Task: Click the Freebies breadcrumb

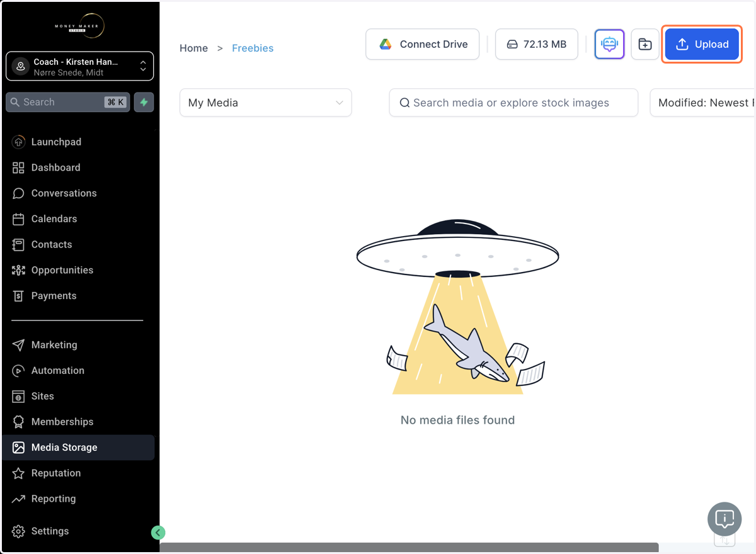Action: [253, 48]
